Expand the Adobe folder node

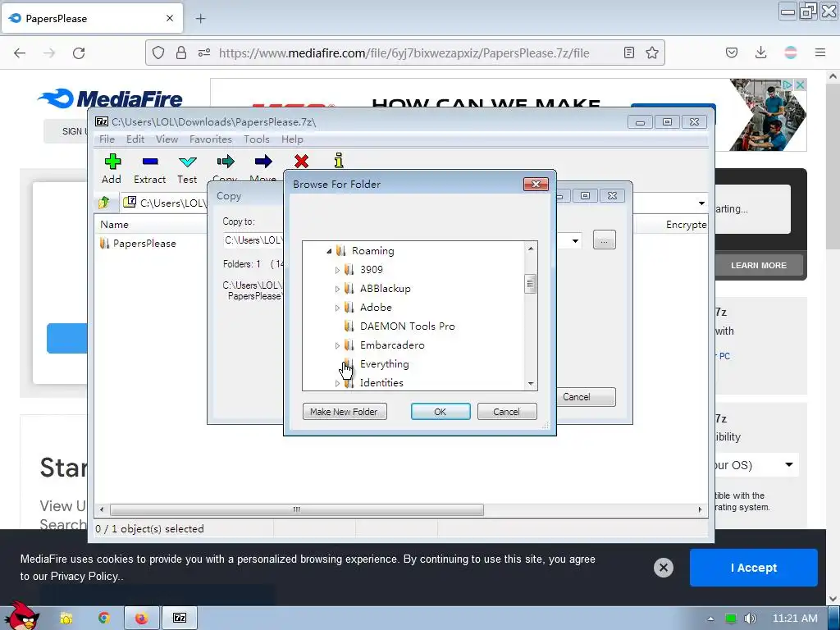[x=337, y=308]
